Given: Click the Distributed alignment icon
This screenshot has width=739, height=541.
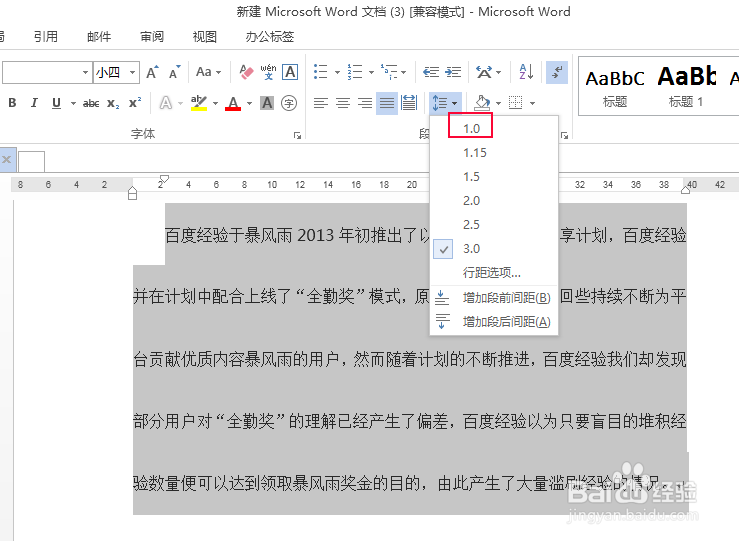Looking at the screenshot, I should (x=409, y=103).
